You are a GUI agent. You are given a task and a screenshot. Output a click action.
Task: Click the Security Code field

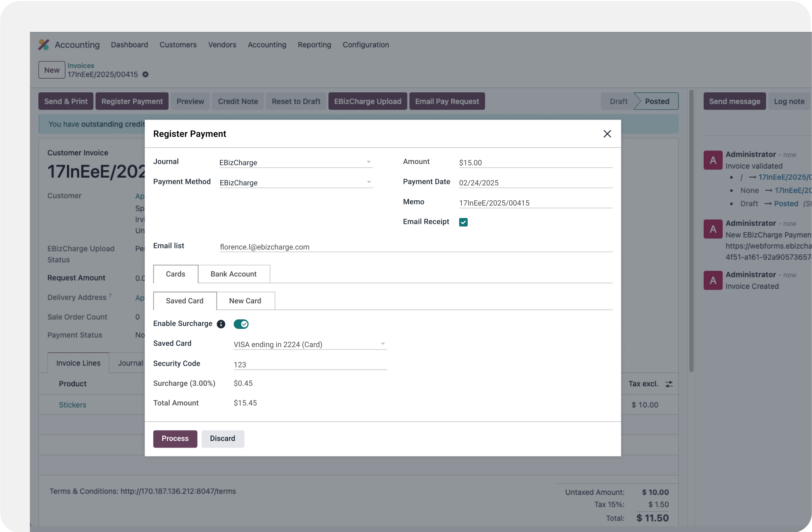(310, 364)
